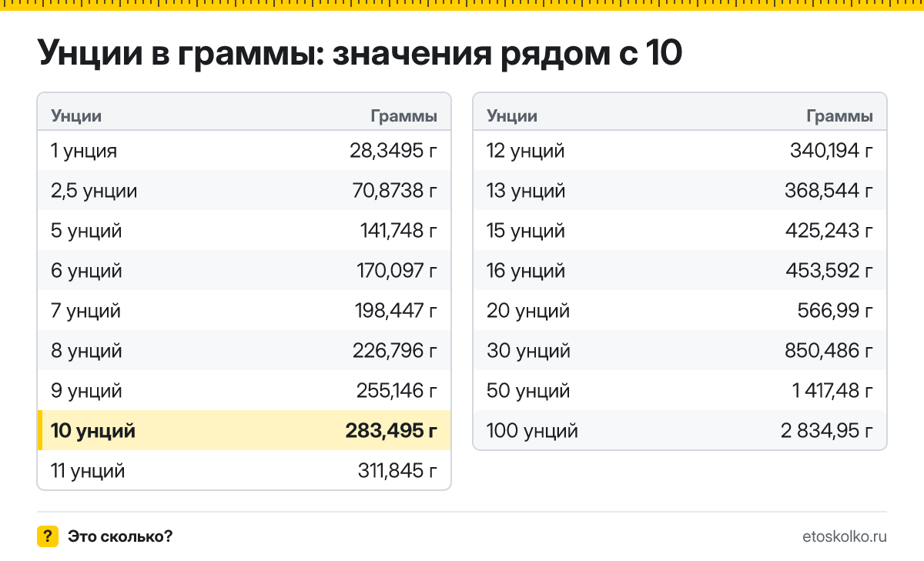The width and height of the screenshot is (924, 561).
Task: Select the '20 унций' cell
Action: point(528,311)
